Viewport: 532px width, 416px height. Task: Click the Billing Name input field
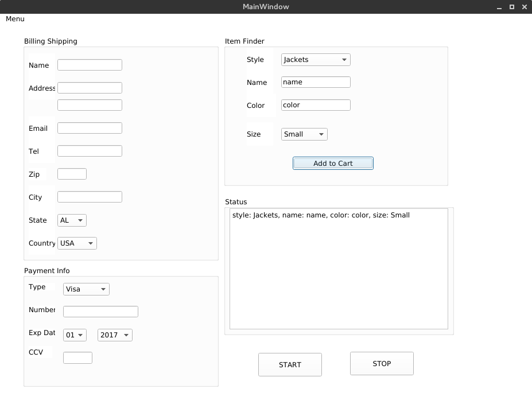90,65
